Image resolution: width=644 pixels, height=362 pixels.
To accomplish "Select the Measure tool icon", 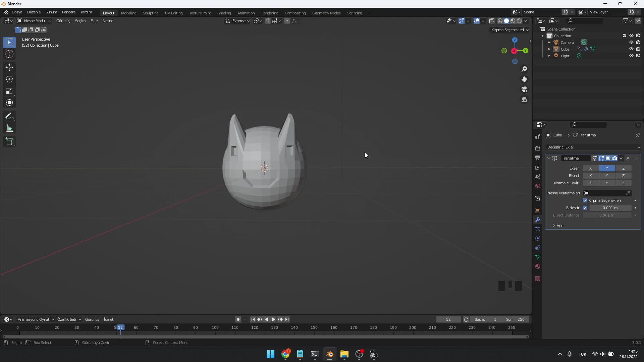I will click(10, 128).
